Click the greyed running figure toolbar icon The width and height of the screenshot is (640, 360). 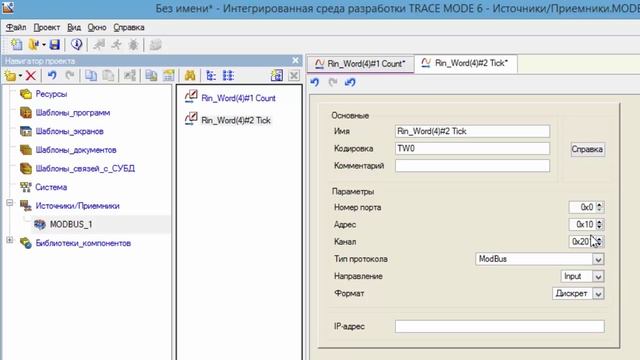(116, 44)
